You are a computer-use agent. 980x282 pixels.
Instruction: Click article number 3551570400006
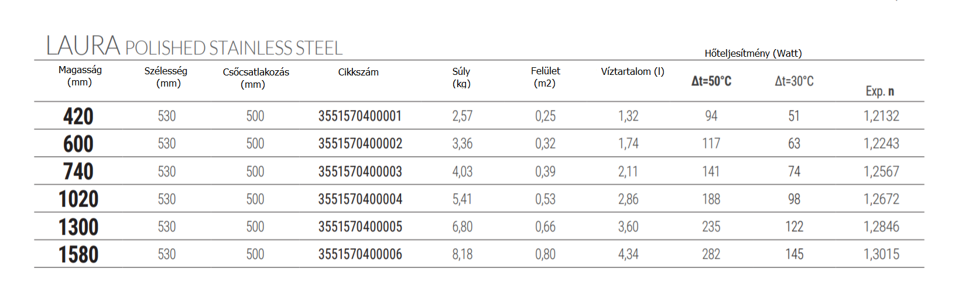click(360, 254)
